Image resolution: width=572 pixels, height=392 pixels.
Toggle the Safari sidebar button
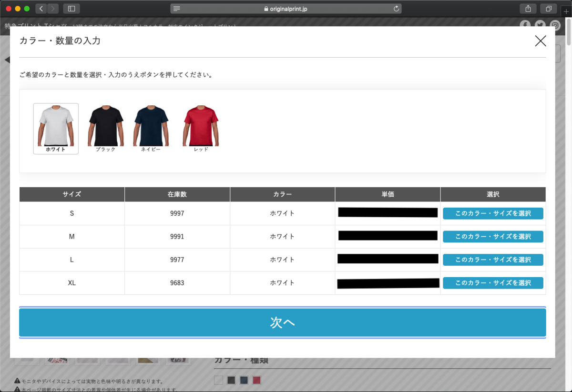[x=71, y=9]
